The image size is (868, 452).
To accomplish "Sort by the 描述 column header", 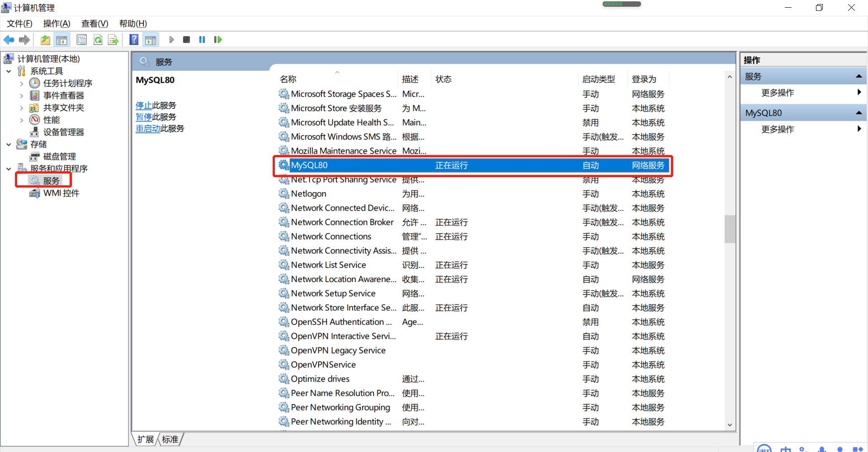I will [x=414, y=79].
